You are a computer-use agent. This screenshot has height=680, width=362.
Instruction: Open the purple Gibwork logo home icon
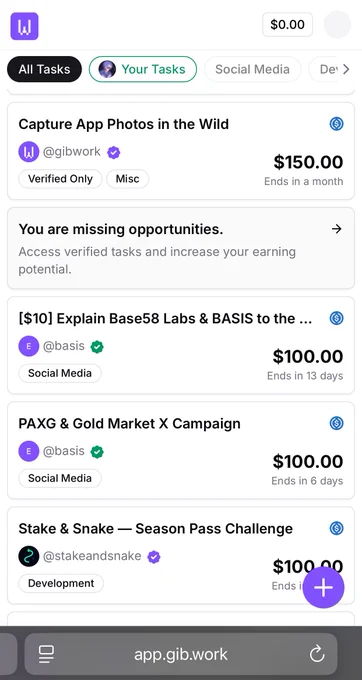(x=25, y=26)
